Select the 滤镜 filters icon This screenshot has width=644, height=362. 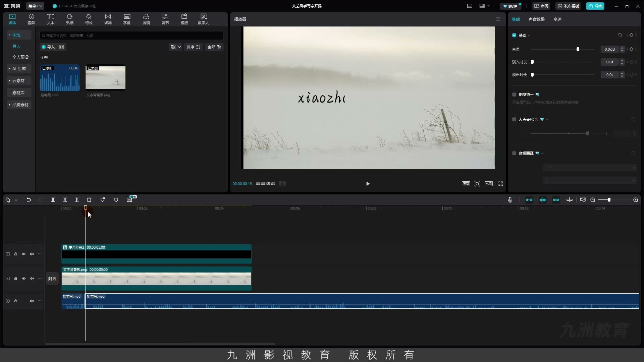146,19
